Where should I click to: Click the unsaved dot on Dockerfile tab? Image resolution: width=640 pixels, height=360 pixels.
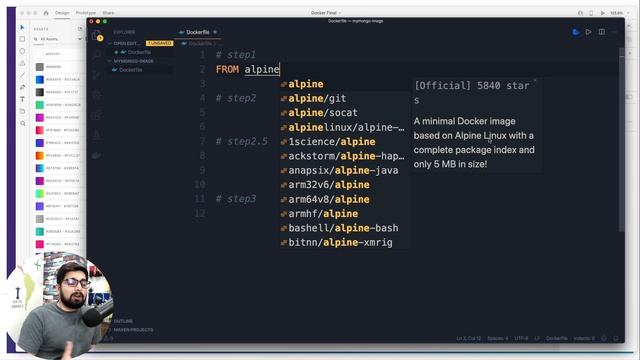coord(215,32)
